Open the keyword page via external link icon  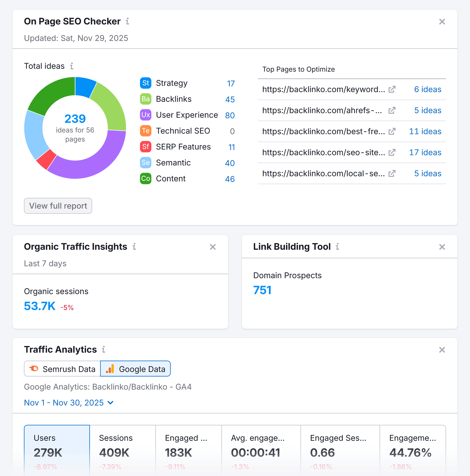tap(392, 89)
